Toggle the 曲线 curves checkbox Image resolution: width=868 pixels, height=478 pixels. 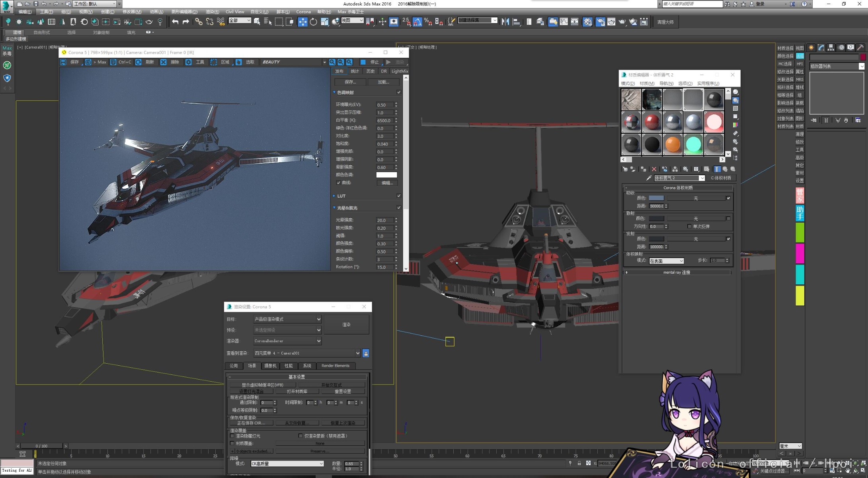click(x=338, y=183)
